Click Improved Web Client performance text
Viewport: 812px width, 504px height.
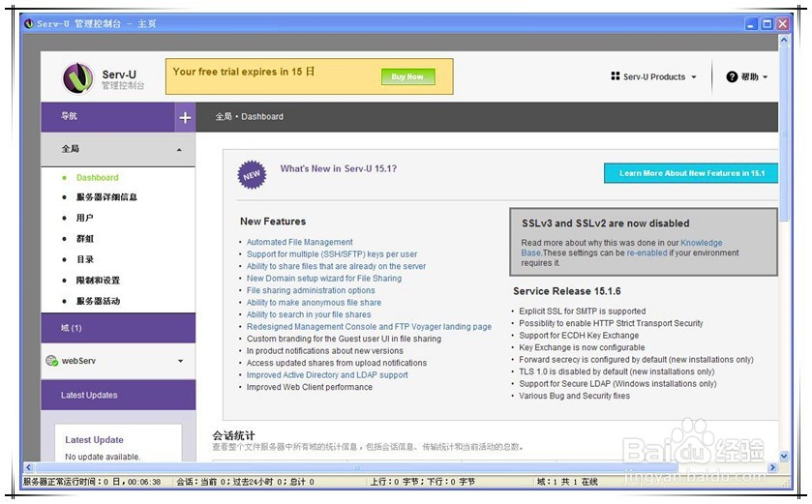pyautogui.click(x=309, y=387)
